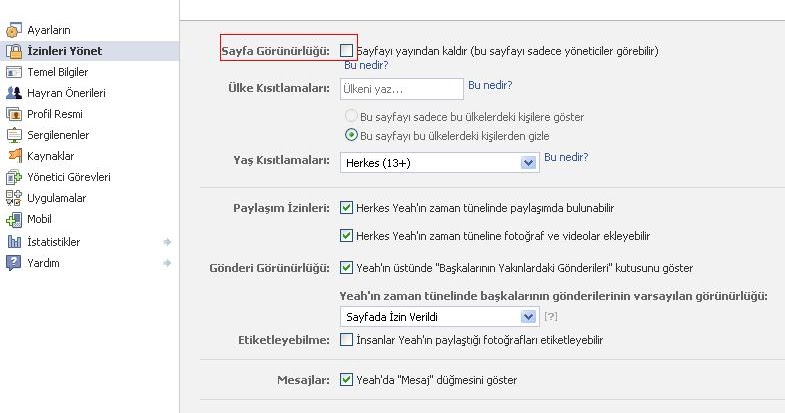The width and height of the screenshot is (785, 413).
Task: Click the Ülkeni yaz country input field
Action: click(401, 89)
